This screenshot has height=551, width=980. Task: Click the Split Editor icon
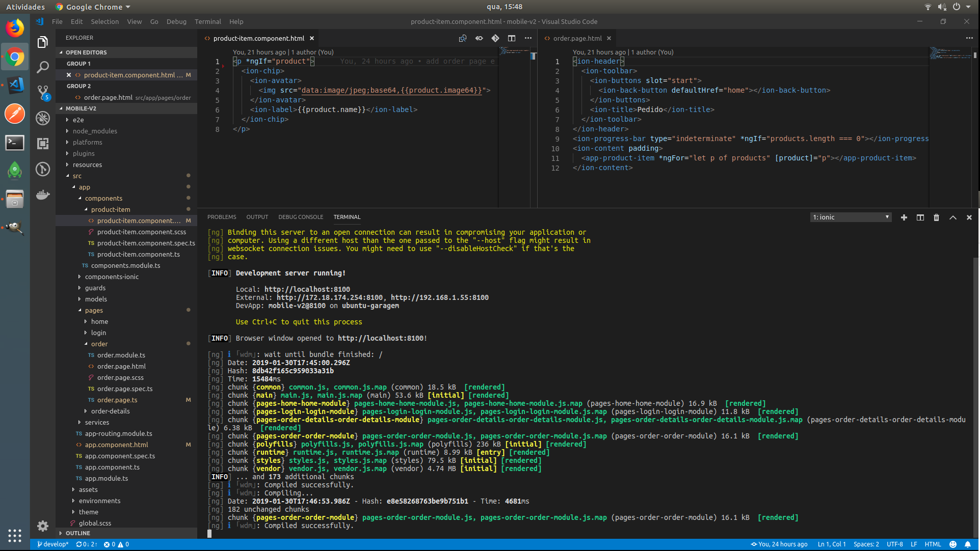tap(511, 38)
